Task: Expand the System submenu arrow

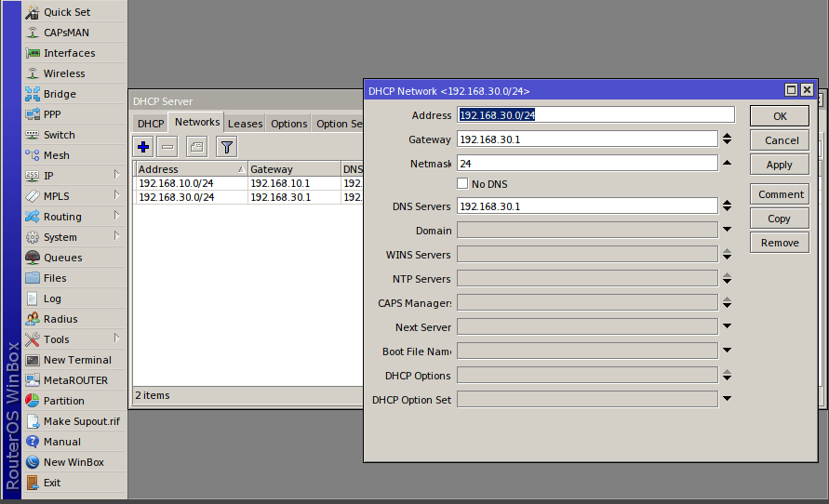Action: 117,235
